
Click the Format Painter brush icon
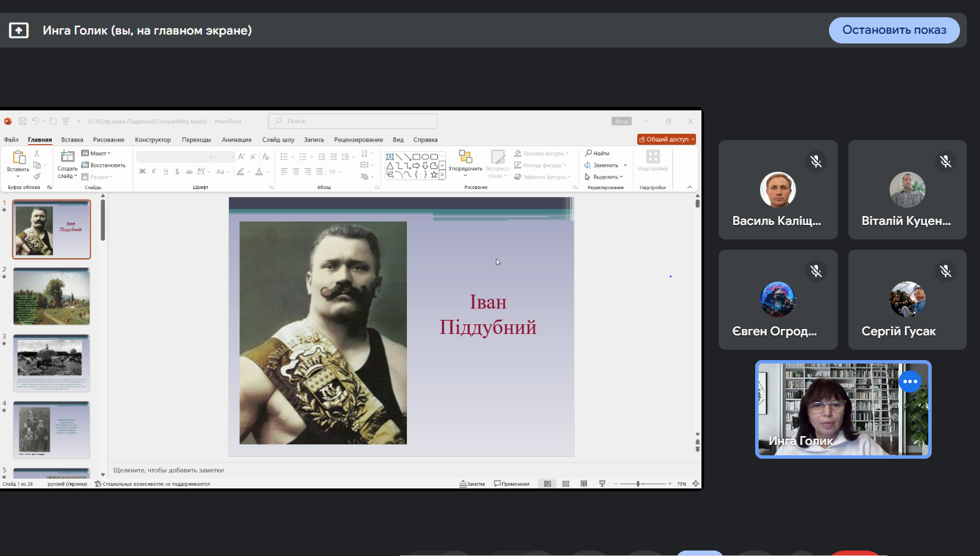37,177
